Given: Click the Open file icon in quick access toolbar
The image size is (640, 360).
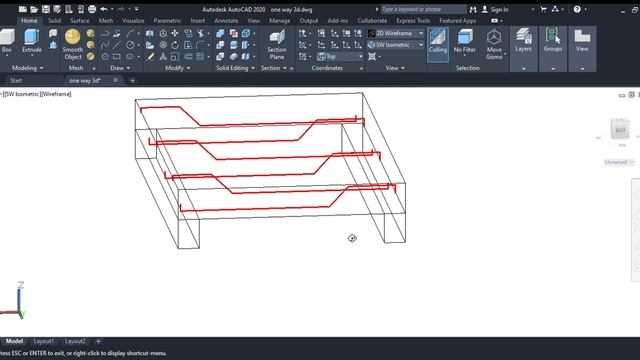Looking at the screenshot, I should tap(34, 9).
